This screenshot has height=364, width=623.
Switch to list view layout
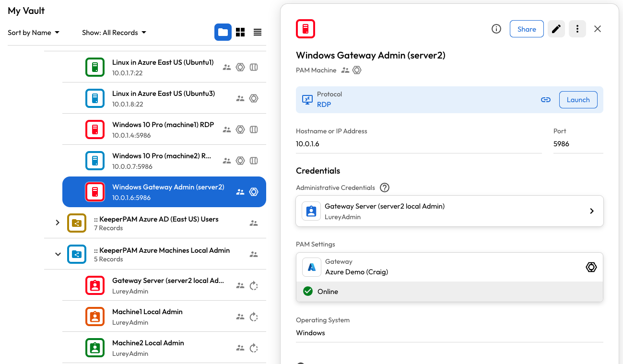[x=258, y=32]
